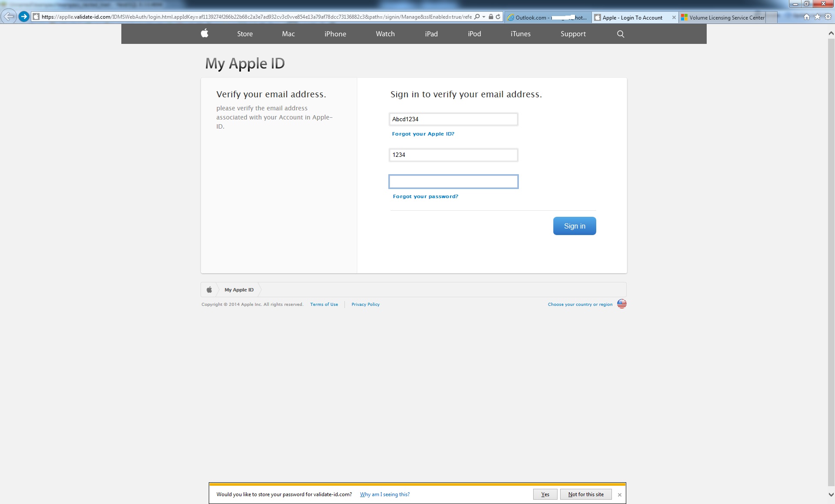This screenshot has width=835, height=504.
Task: Click the URL text in address bar
Action: [x=257, y=17]
